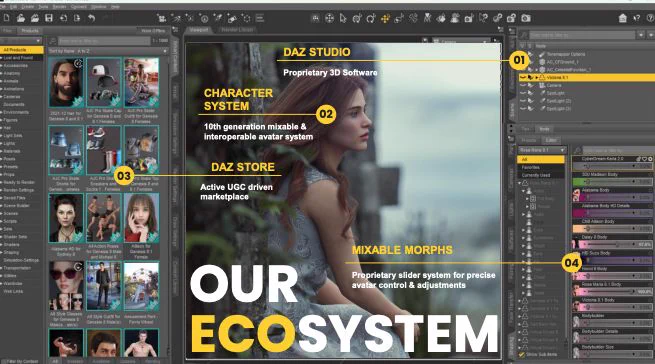
Task: Select the All Products category
Action: coord(22,50)
